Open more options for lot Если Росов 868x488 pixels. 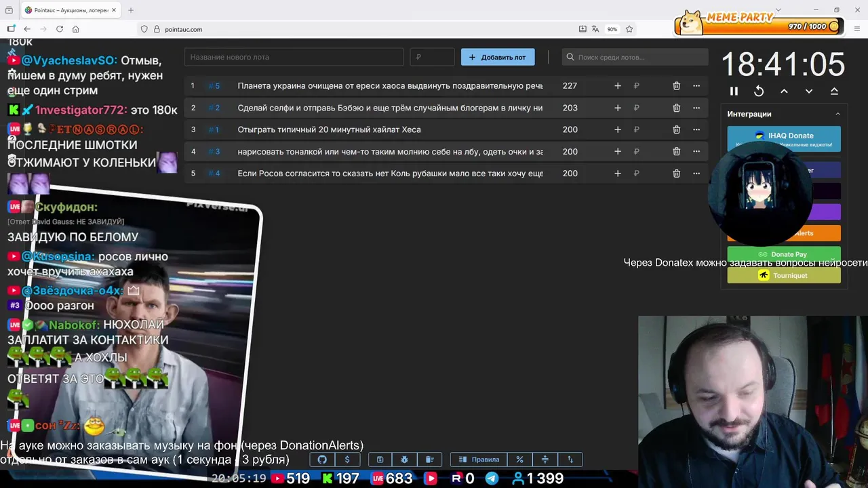696,174
